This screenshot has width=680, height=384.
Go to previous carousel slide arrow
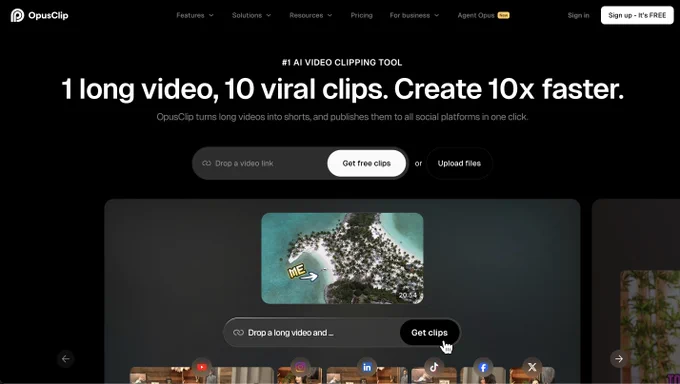[x=66, y=359]
